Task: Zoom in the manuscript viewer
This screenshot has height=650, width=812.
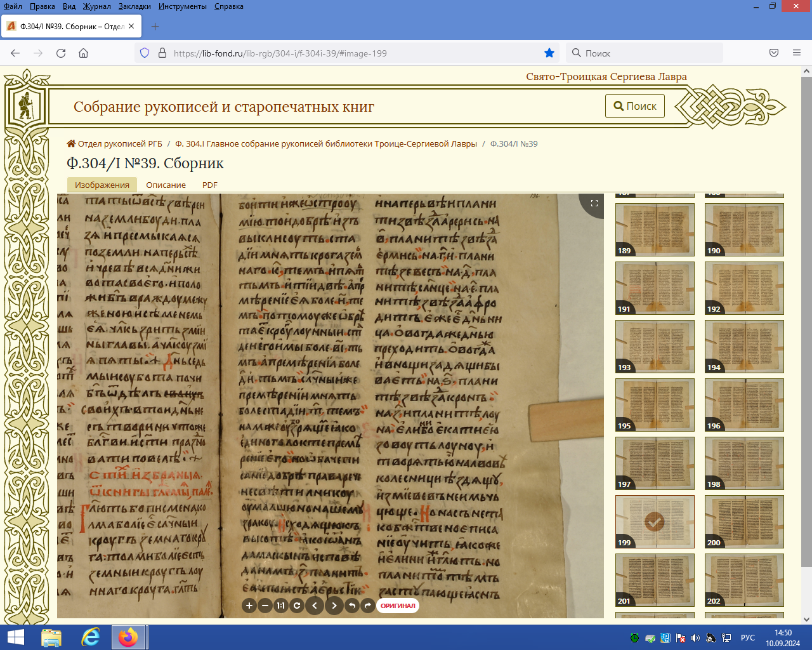Action: click(x=249, y=606)
